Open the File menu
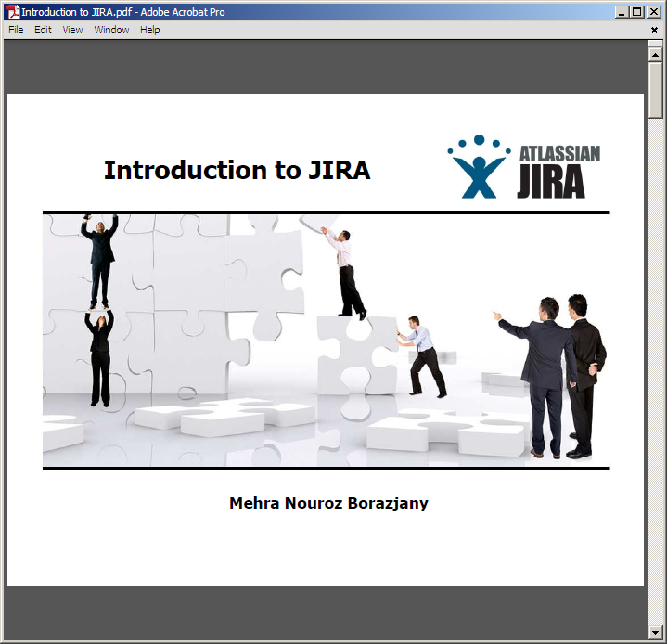667x644 pixels. (16, 30)
